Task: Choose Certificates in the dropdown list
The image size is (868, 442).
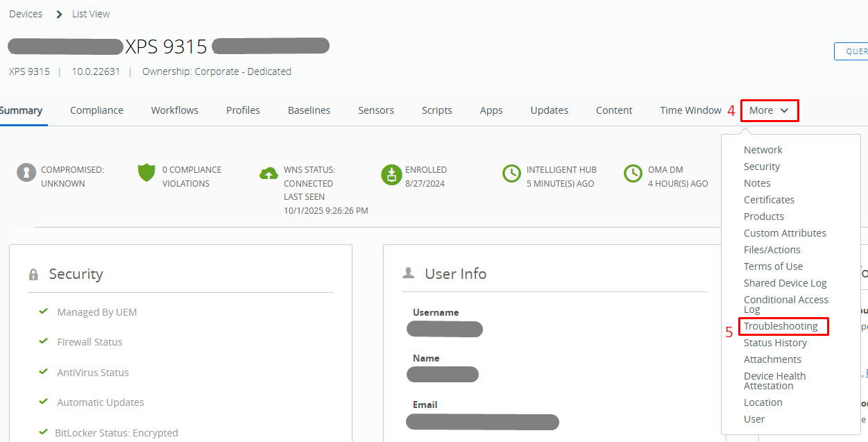Action: click(769, 200)
